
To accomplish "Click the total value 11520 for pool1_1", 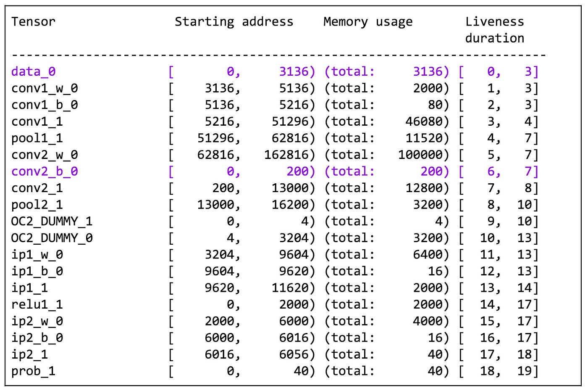I will coord(424,138).
